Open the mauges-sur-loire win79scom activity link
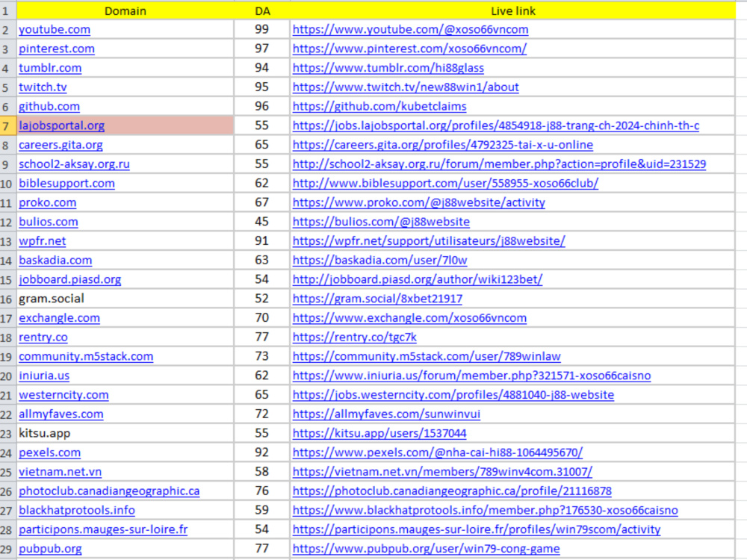This screenshot has width=747, height=560. (477, 529)
